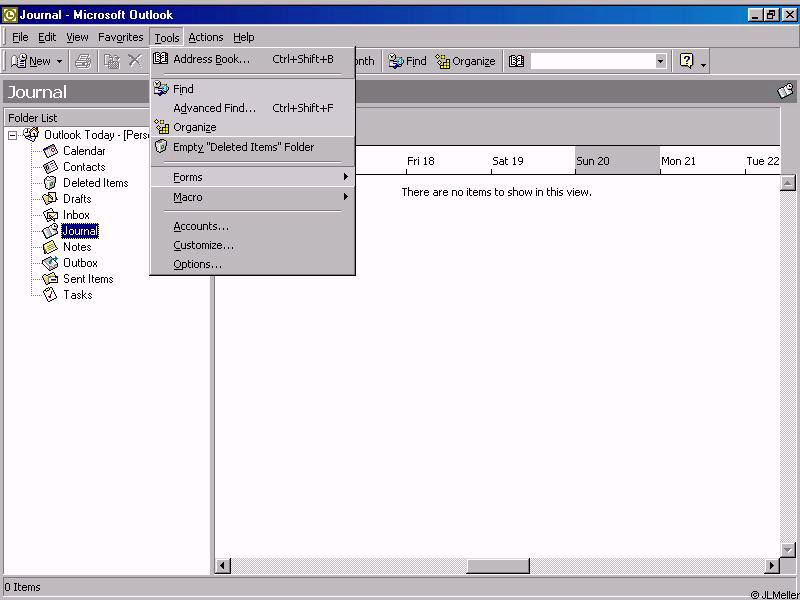Click the Find icon in toolbar

click(x=396, y=61)
